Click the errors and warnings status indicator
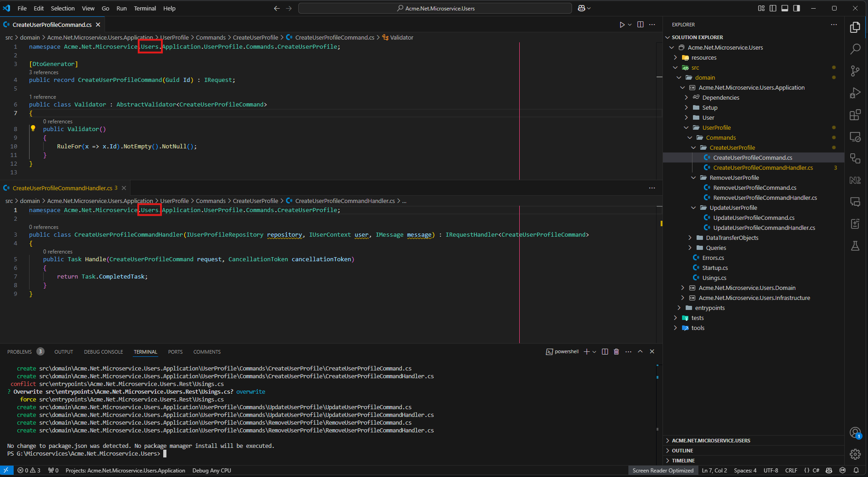 coord(29,471)
